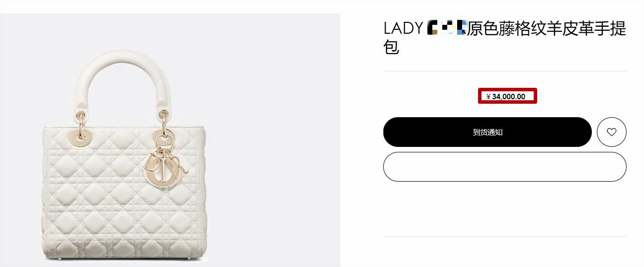Add bag to wishlist with heart icon

tap(611, 132)
